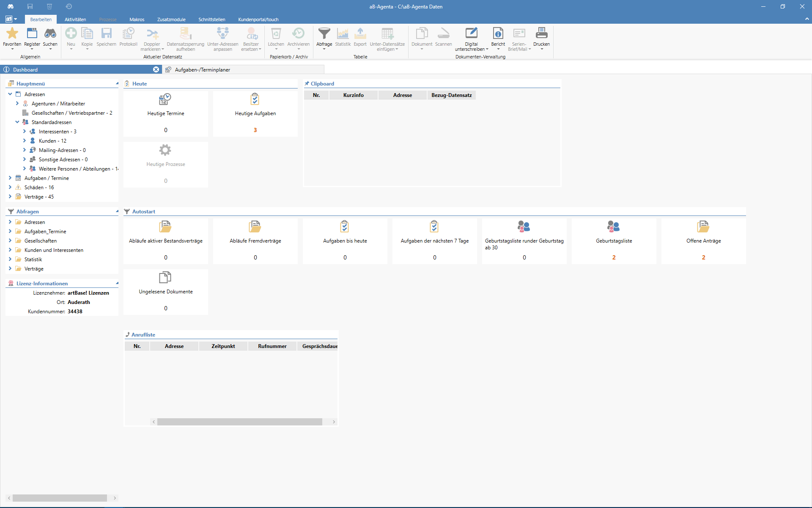Open Aufgaben der nächsten 7 Tage tile
The height and width of the screenshot is (508, 812).
point(435,241)
